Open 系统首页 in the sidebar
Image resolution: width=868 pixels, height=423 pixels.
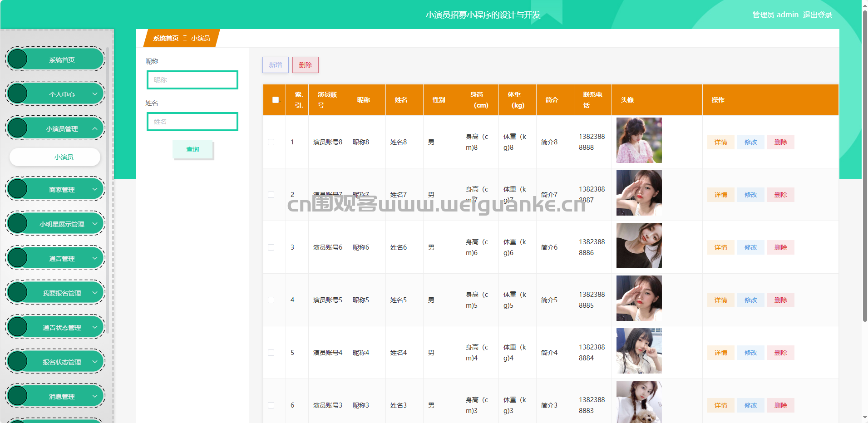(55, 59)
